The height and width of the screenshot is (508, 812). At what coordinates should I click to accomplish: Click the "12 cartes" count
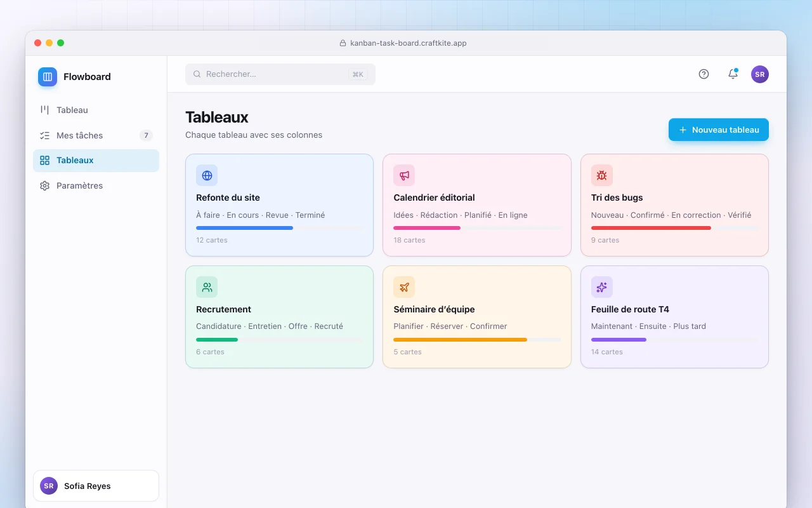[212, 240]
